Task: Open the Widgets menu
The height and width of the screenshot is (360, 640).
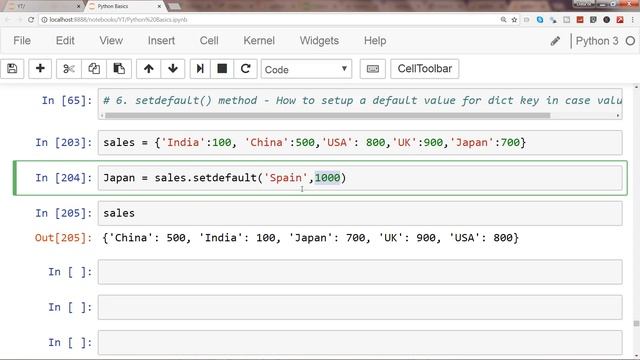Action: (x=319, y=41)
